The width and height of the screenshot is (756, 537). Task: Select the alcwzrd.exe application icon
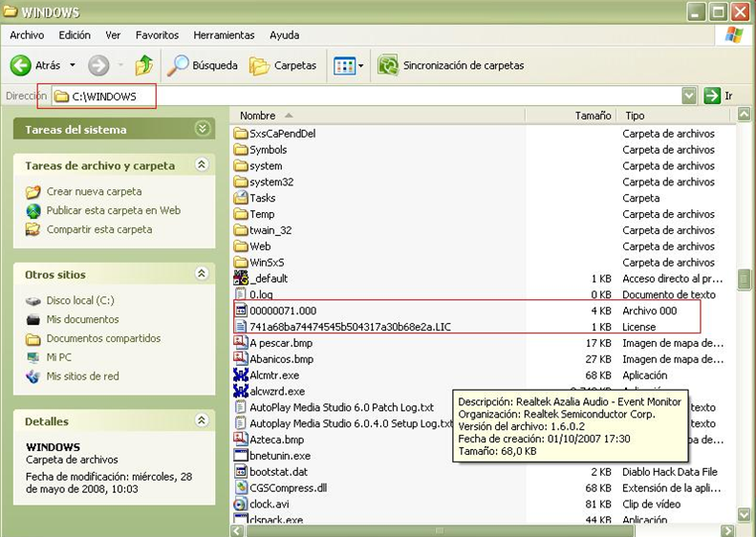click(x=241, y=391)
